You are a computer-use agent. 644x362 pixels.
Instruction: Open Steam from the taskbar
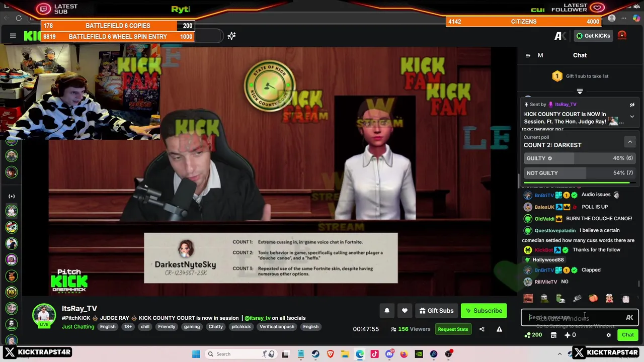315,354
